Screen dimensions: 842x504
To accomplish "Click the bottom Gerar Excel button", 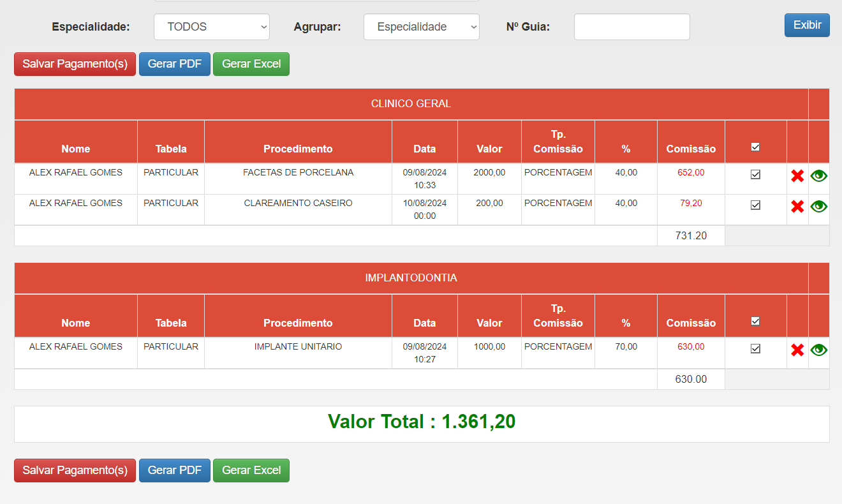I will 251,470.
